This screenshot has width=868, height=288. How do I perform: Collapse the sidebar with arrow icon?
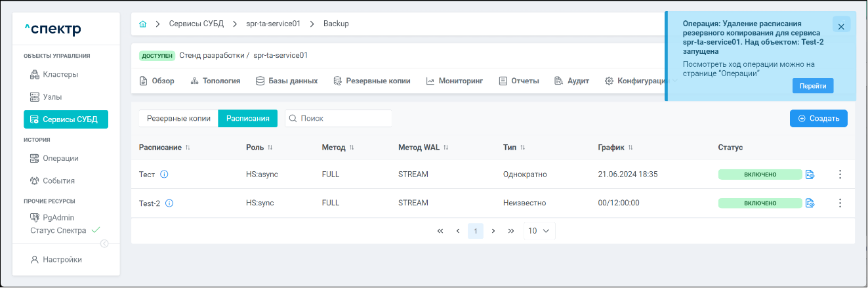point(104,243)
